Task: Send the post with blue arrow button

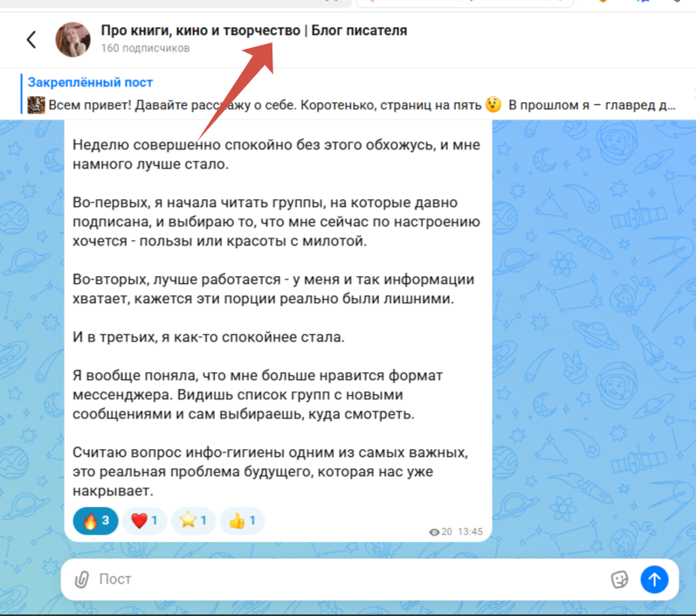Action: click(x=654, y=579)
